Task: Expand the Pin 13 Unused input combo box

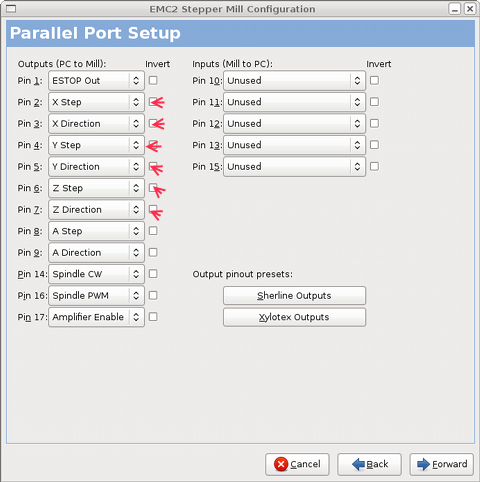Action: [294, 145]
